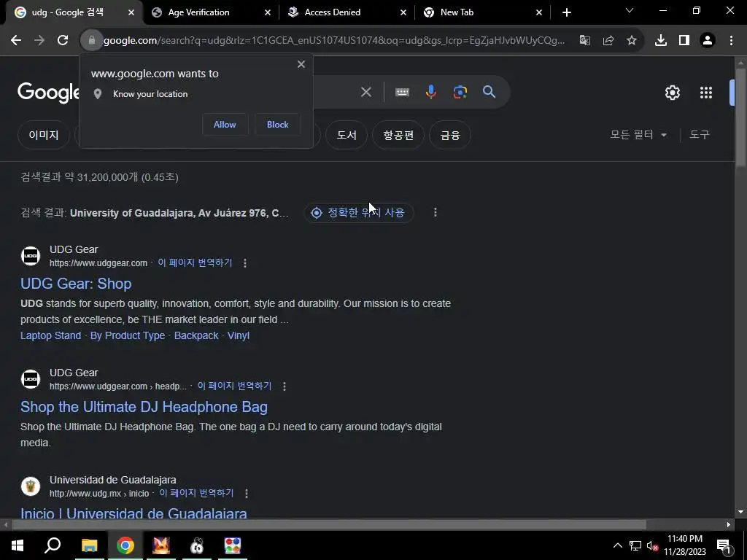
Task: Open the 도구 search tools
Action: pyautogui.click(x=700, y=135)
